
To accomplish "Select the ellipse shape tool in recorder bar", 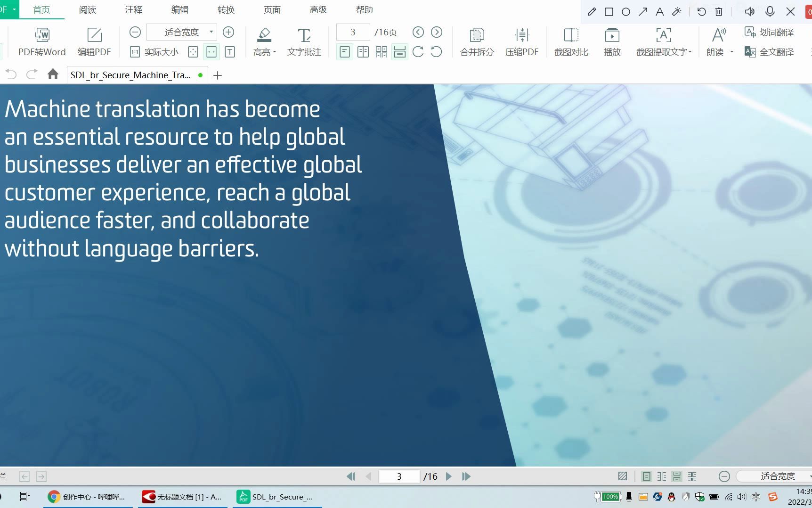I will [626, 12].
